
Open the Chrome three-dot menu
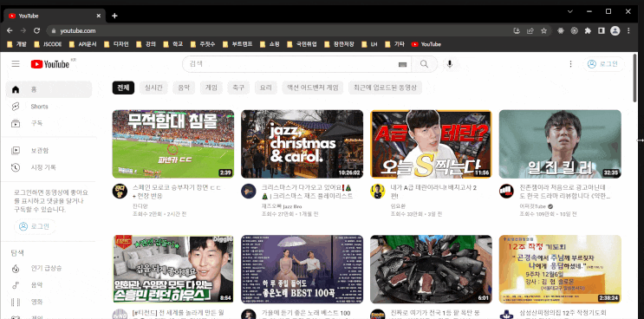click(x=628, y=31)
